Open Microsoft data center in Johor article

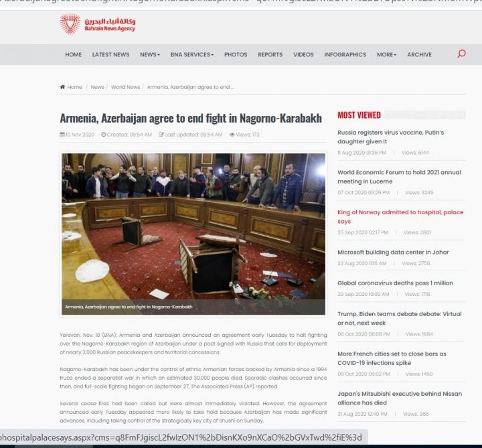tap(392, 252)
